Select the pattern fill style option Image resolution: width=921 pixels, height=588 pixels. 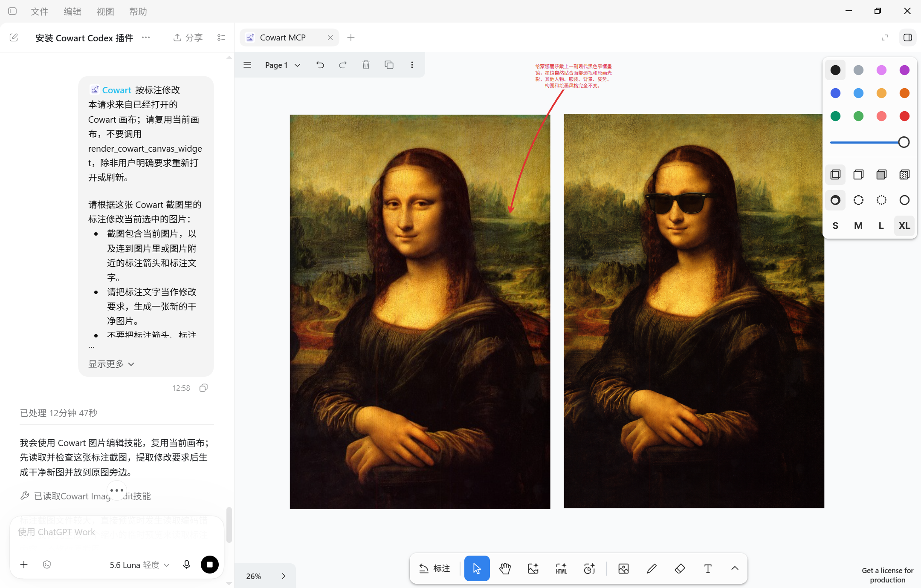tap(904, 175)
